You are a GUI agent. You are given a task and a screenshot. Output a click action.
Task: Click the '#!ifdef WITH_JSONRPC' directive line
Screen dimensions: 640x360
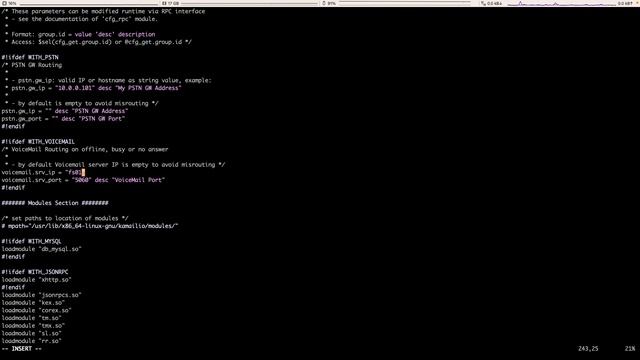(x=35, y=272)
